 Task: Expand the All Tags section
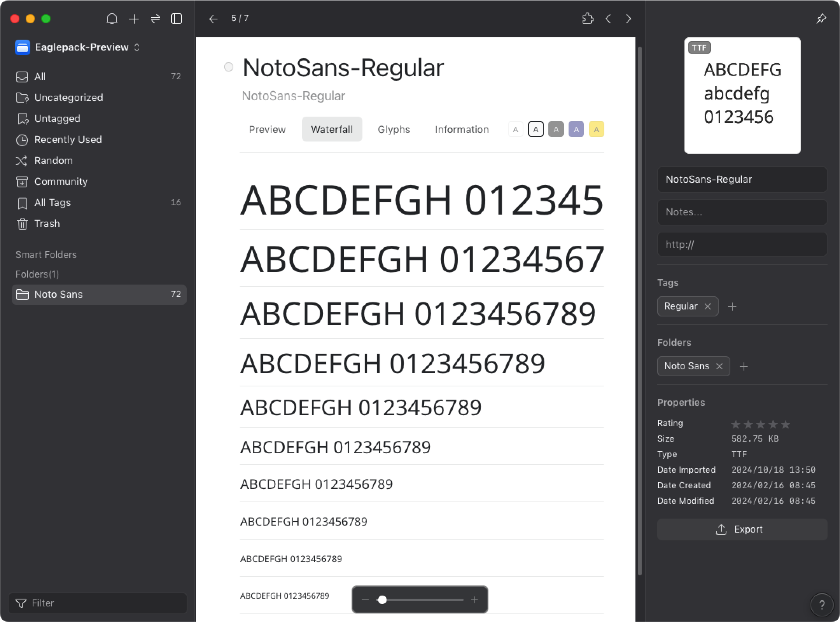[x=52, y=203]
